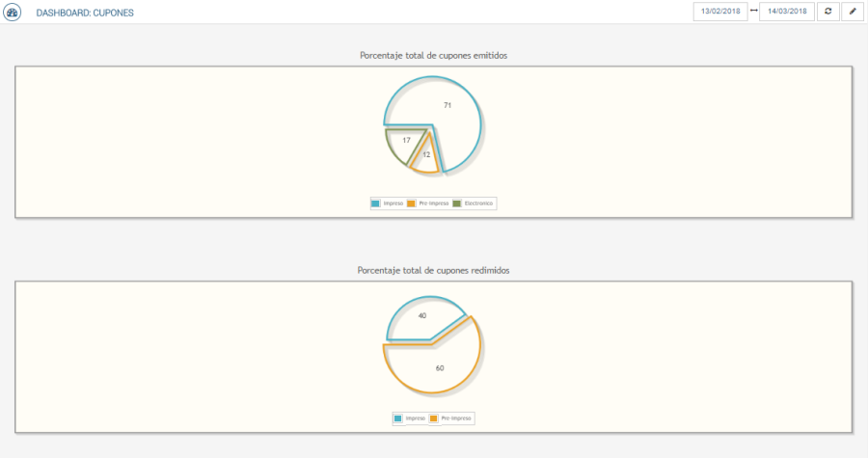Image resolution: width=868 pixels, height=458 pixels.
Task: Click the pencil edit icon
Action: 852,12
